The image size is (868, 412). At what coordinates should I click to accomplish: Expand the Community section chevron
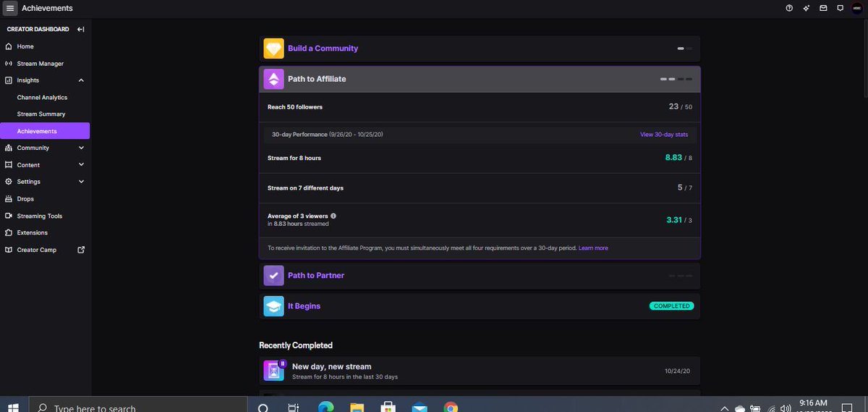pyautogui.click(x=81, y=148)
